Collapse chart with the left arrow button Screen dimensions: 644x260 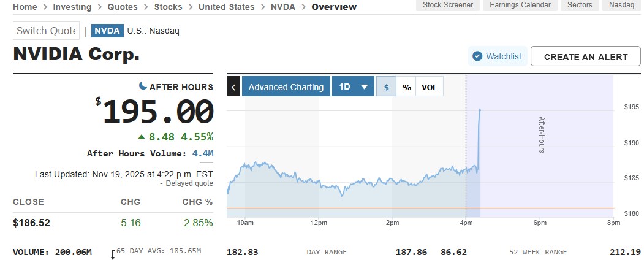[233, 87]
